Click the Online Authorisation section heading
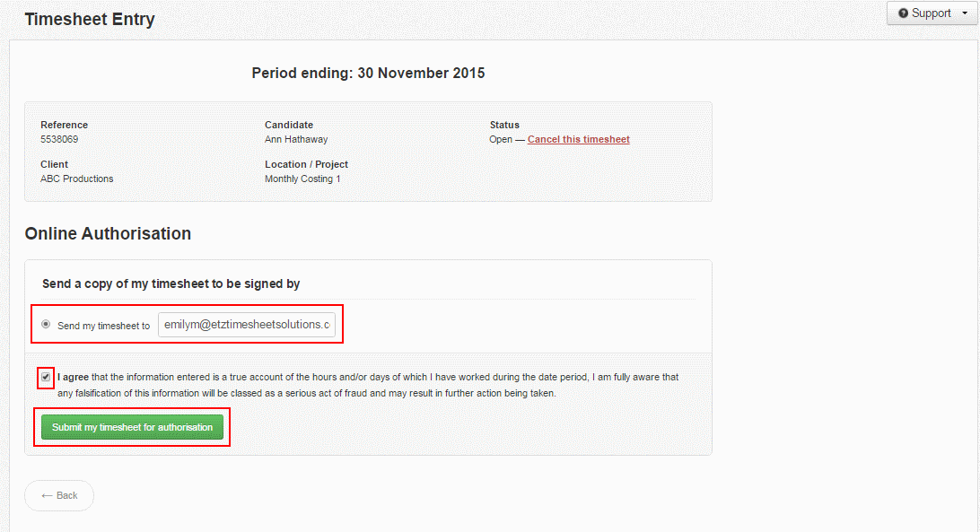Screen dimensions: 980x532 (108, 234)
